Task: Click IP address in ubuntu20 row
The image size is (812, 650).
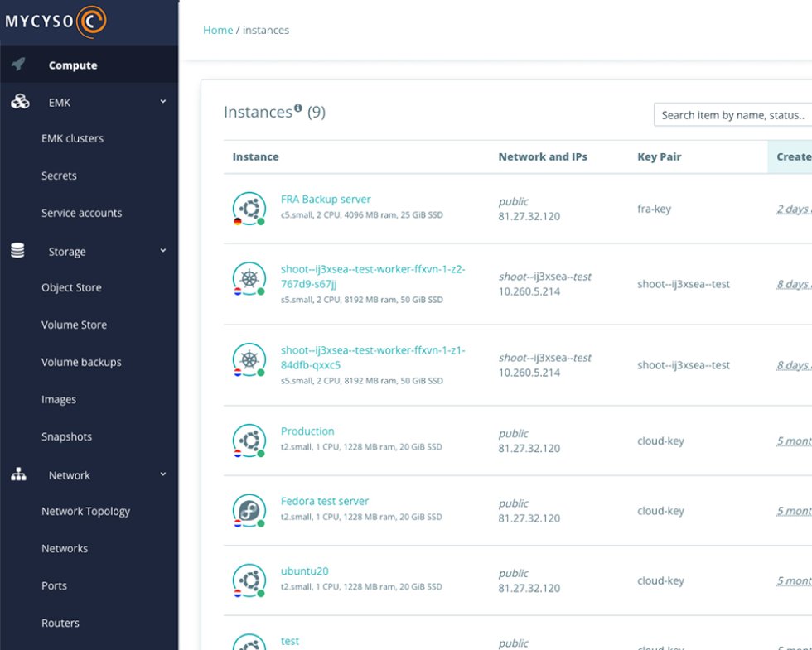Action: click(529, 589)
